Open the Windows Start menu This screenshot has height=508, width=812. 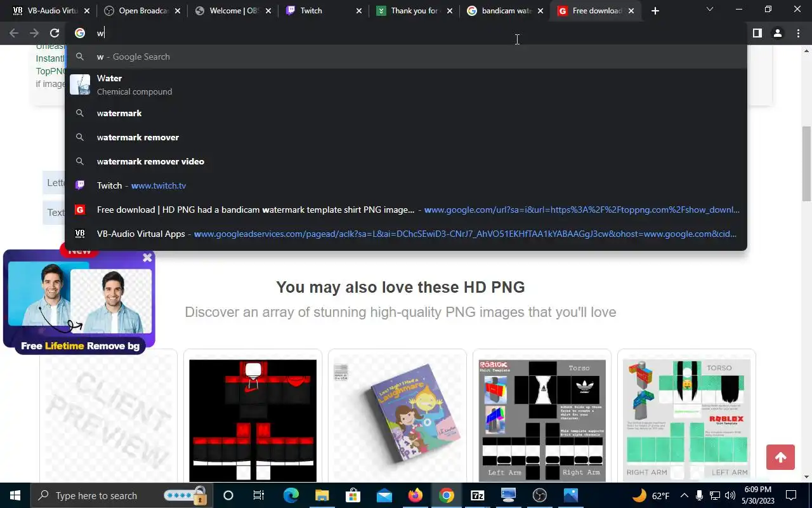15,495
